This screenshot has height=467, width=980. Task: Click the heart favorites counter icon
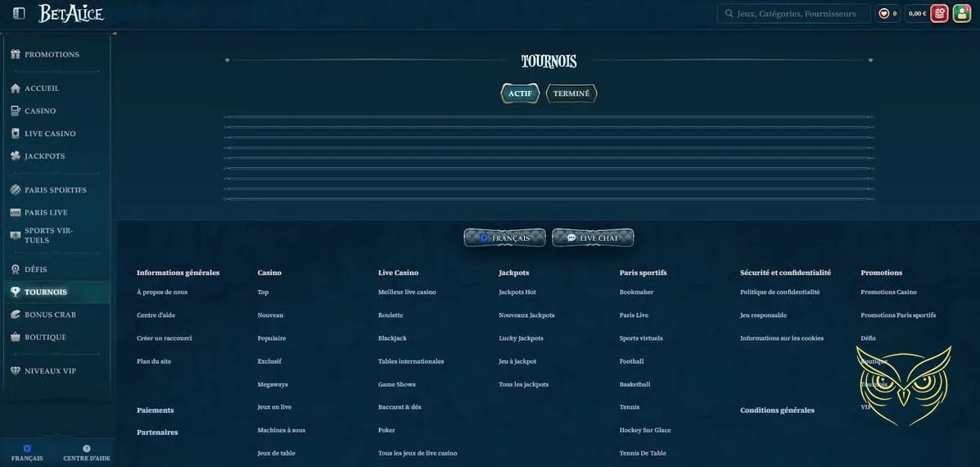click(884, 13)
